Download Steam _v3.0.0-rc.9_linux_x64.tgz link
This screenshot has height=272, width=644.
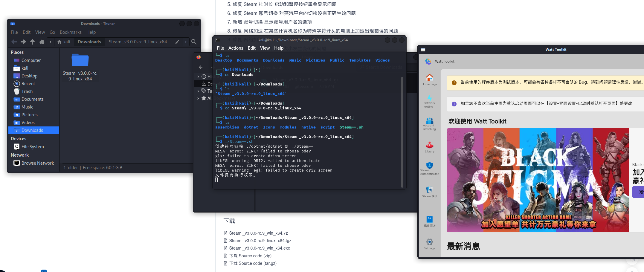point(260,241)
